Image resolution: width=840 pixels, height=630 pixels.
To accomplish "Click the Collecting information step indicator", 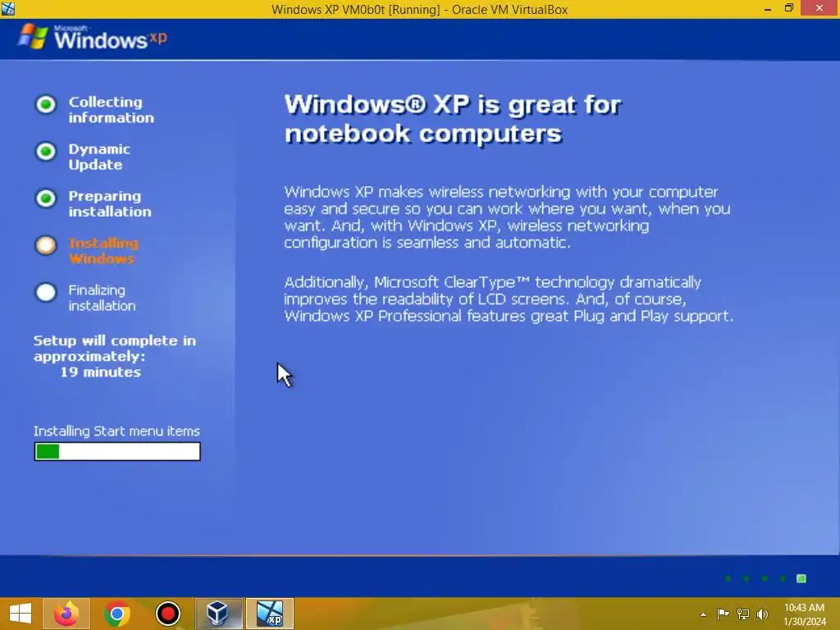I will click(x=46, y=104).
